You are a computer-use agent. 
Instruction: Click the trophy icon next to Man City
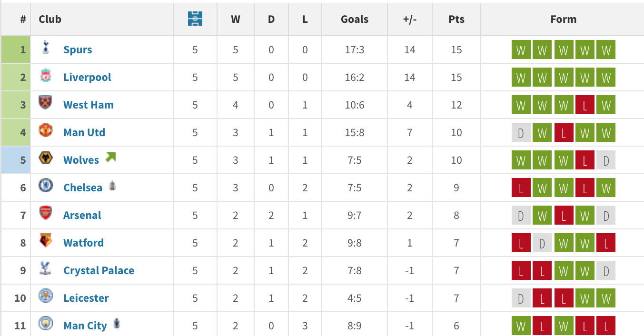point(117,324)
